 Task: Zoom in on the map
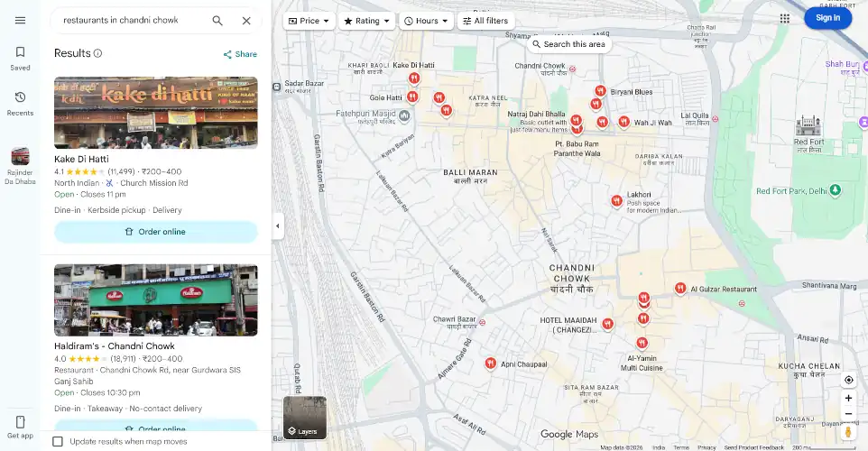tap(848, 398)
